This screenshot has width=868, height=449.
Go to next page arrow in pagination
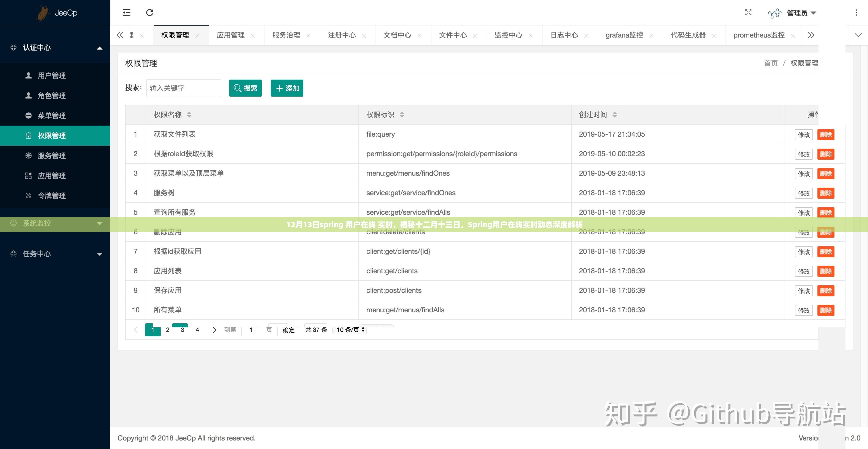[214, 330]
